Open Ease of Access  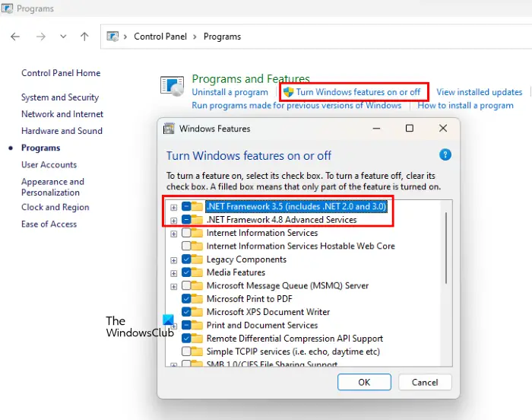(x=49, y=224)
